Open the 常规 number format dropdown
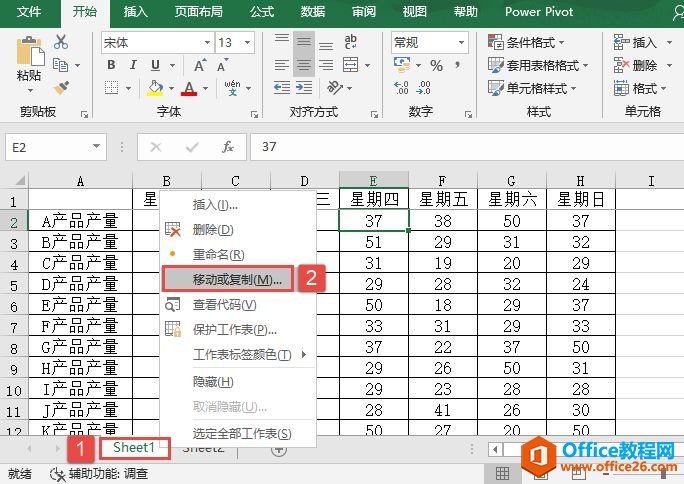Viewport: 684px width, 484px height. [461, 42]
